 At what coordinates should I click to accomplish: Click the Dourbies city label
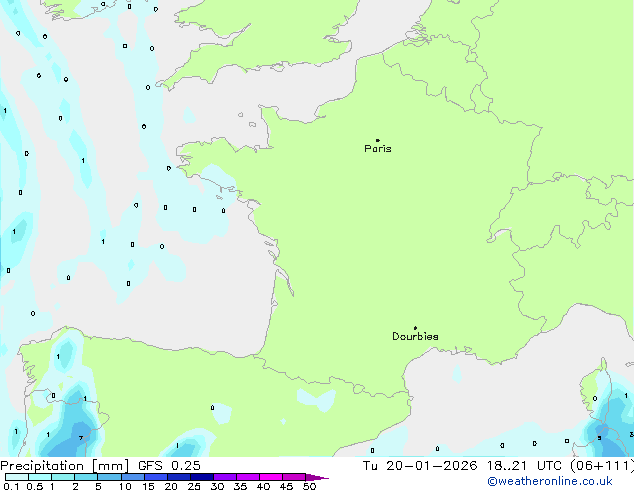pyautogui.click(x=415, y=336)
